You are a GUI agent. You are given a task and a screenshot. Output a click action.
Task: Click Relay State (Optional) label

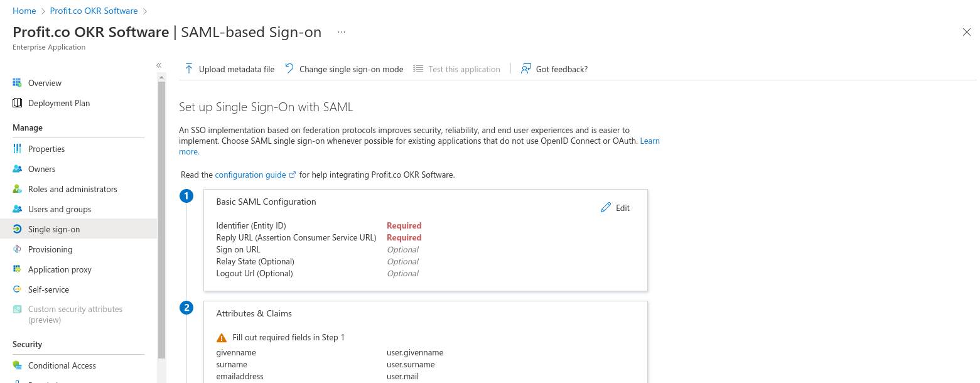pos(255,261)
